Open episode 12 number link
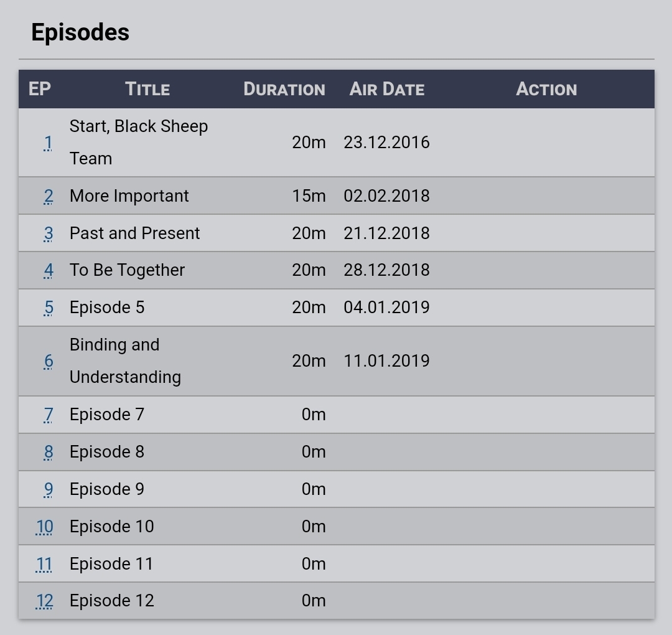This screenshot has height=635, width=672. click(45, 601)
